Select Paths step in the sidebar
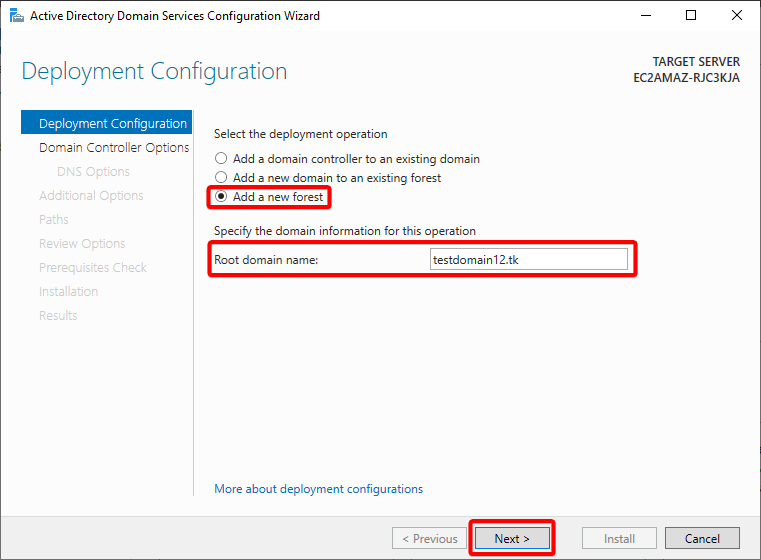Image resolution: width=761 pixels, height=560 pixels. pyautogui.click(x=53, y=219)
